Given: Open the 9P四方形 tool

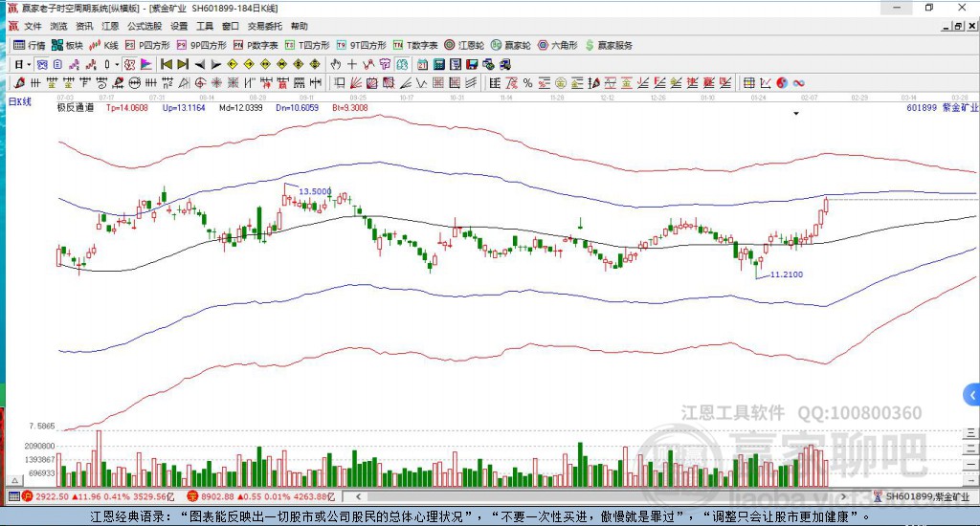Looking at the screenshot, I should click(x=201, y=45).
